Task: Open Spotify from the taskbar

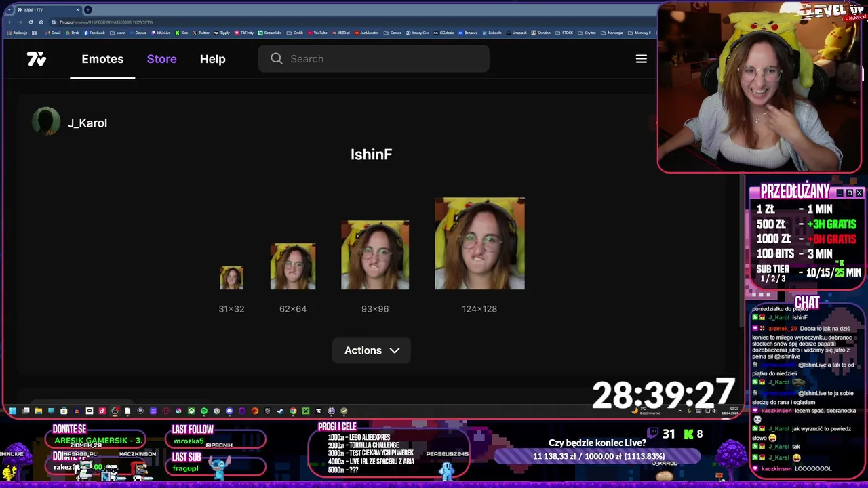Action: [x=204, y=411]
